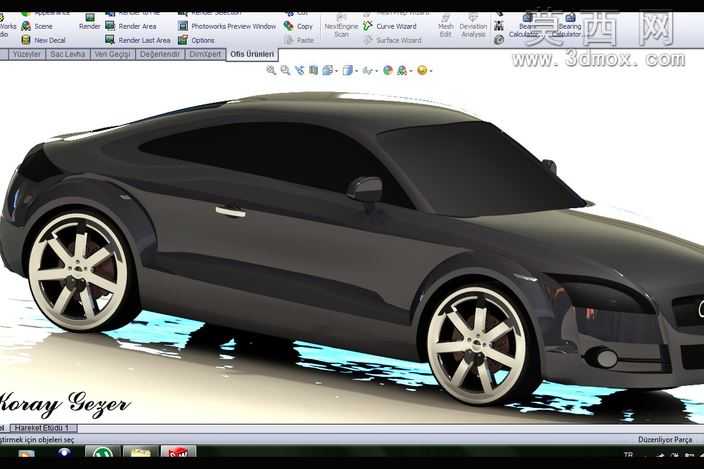Image resolution: width=704 pixels, height=469 pixels.
Task: Open the Beam Calculator
Action: [524, 26]
